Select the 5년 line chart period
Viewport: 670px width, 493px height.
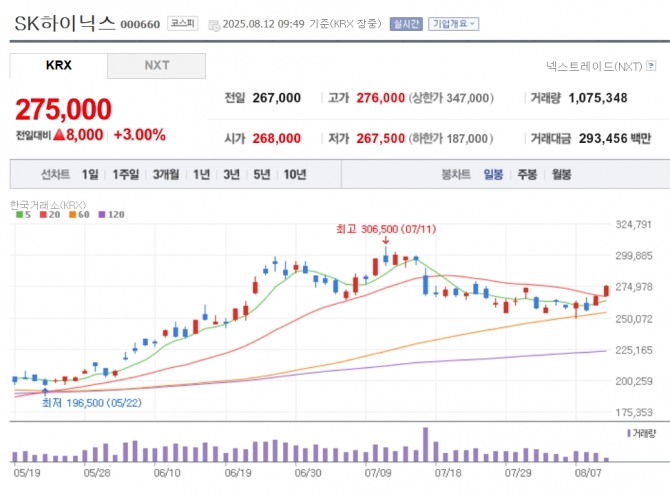coord(262,174)
